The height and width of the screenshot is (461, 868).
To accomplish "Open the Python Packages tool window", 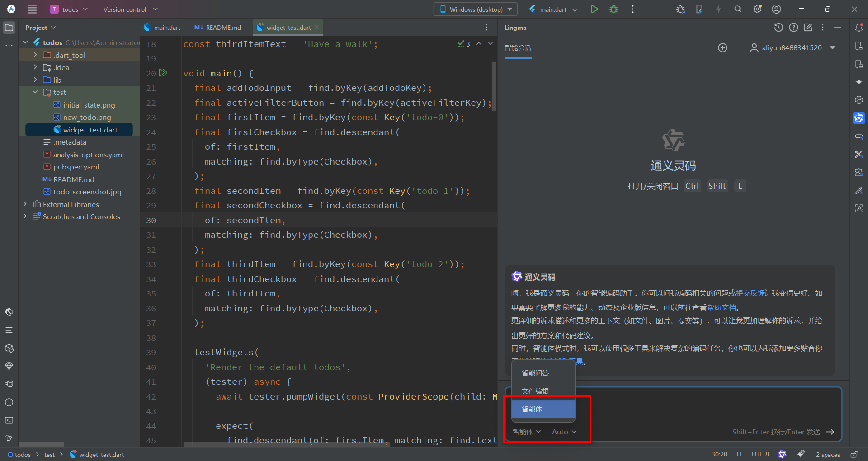I will tap(9, 348).
